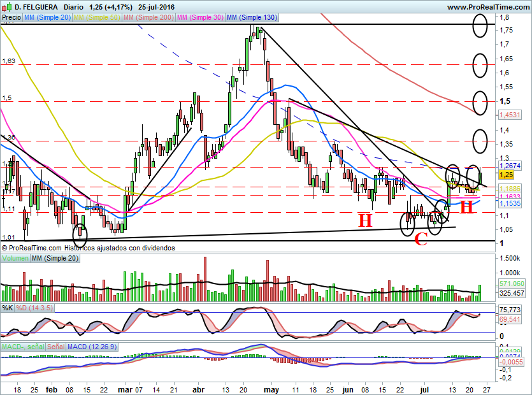Viewport: 532px width, 395px height.
Task: Open the MACD (12 26 9) label
Action: (92, 347)
